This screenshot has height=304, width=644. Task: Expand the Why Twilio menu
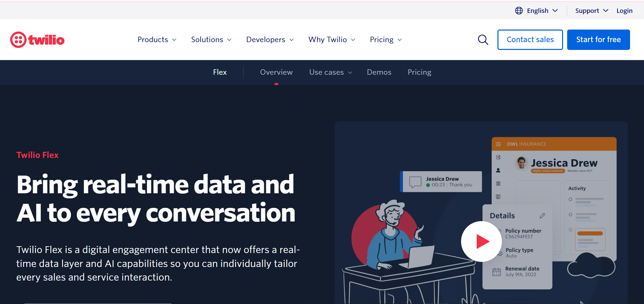tap(332, 40)
